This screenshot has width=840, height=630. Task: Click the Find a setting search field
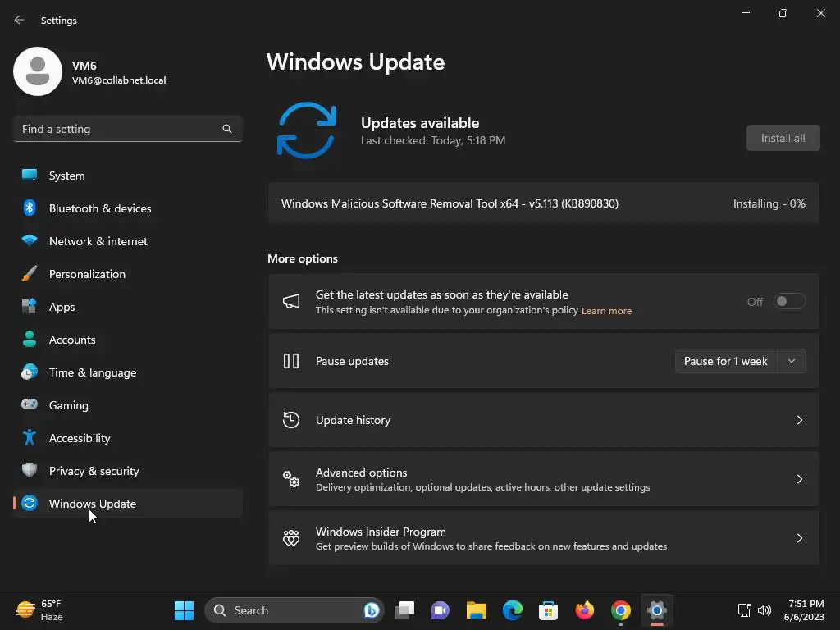(x=127, y=129)
